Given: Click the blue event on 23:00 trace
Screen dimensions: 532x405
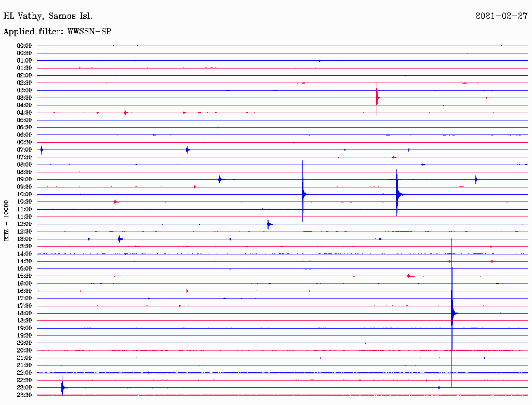Looking at the screenshot, I should tap(63, 387).
